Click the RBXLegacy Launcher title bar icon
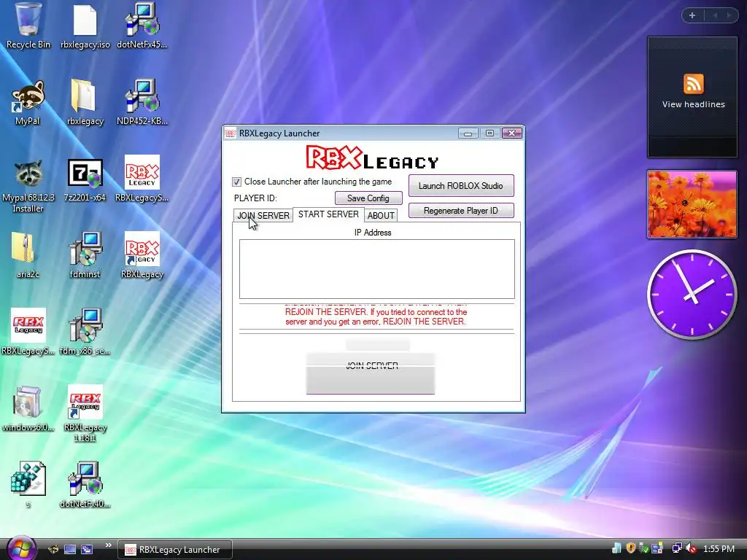This screenshot has width=747, height=560. click(231, 133)
